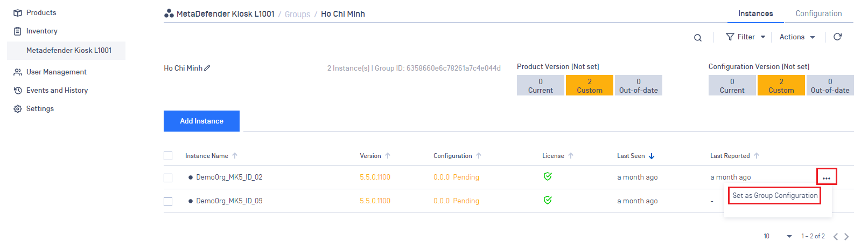Click the license checkmark for DemoOrg_MK5_ID_09

pos(548,200)
